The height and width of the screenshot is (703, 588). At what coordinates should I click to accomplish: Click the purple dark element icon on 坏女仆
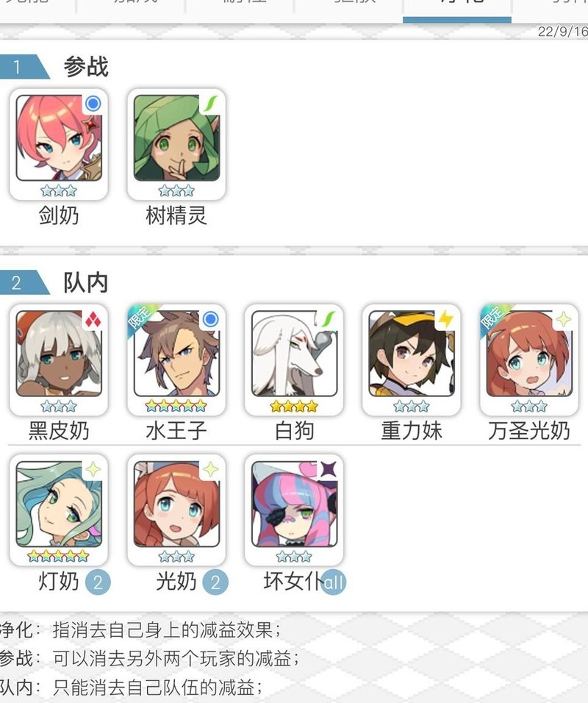tap(328, 469)
